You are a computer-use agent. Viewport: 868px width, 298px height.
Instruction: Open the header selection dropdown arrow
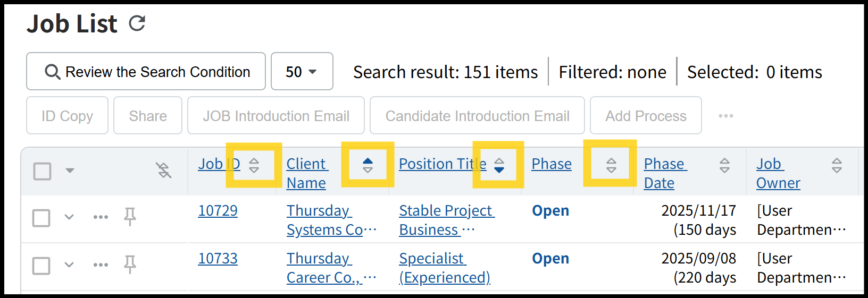pyautogui.click(x=70, y=171)
